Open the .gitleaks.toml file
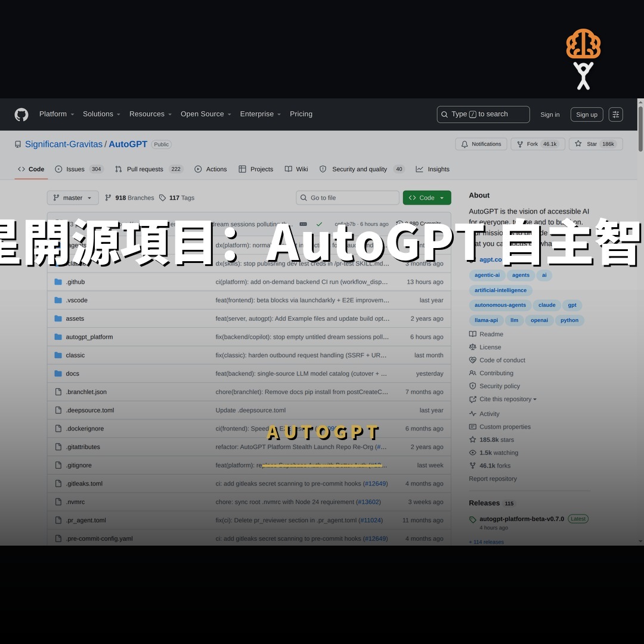The image size is (644, 644). click(84, 484)
